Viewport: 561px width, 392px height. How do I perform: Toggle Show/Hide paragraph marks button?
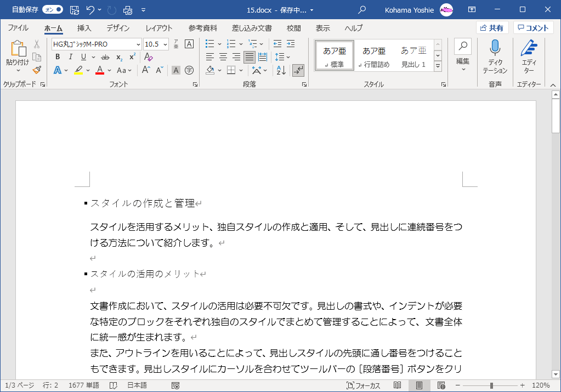tap(298, 70)
